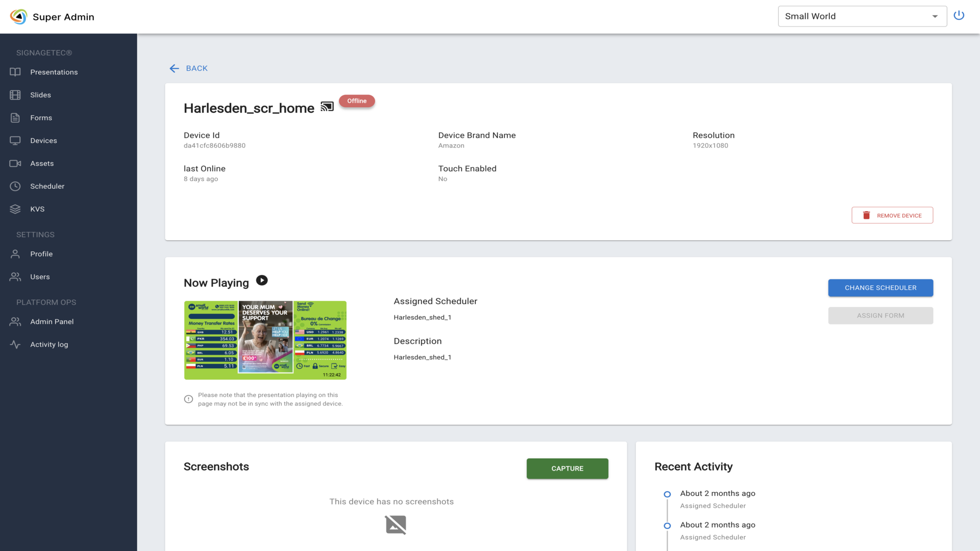Click the Users group icon in sidebar

pyautogui.click(x=15, y=277)
